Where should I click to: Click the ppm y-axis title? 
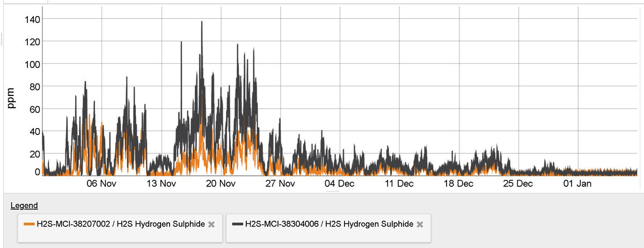tap(11, 97)
